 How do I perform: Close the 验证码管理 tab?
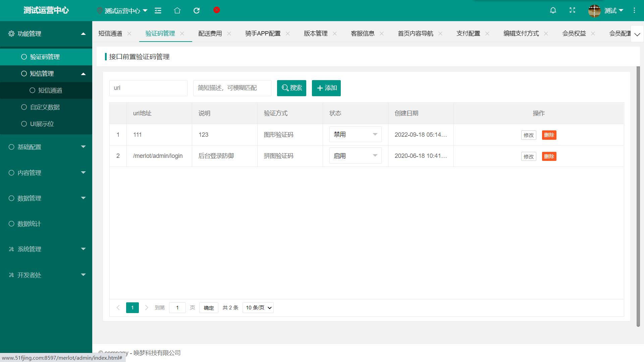(x=182, y=34)
